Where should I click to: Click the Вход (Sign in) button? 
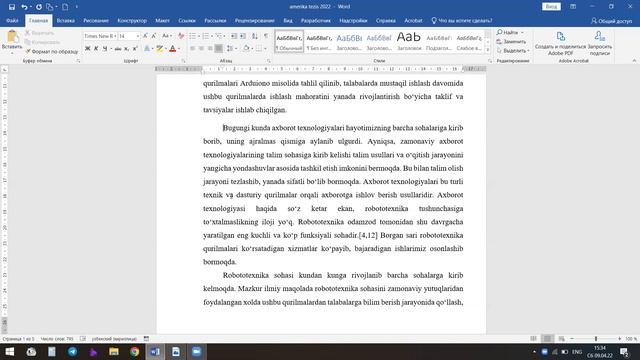(551, 7)
